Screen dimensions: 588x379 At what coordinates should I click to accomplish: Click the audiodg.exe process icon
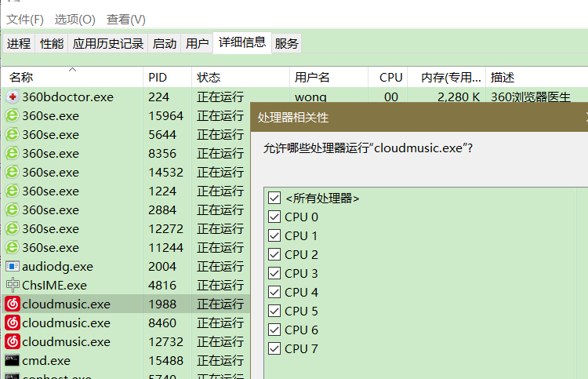pos(13,267)
